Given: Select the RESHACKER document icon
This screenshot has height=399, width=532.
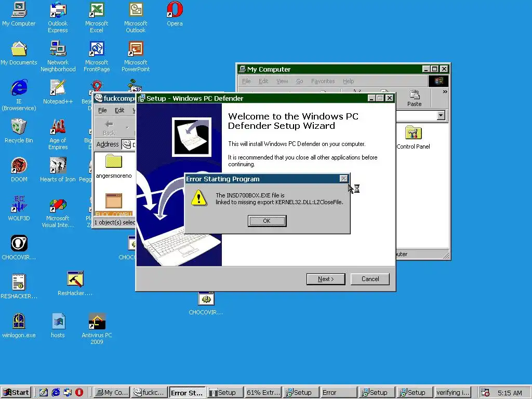Looking at the screenshot, I should pos(19,287).
